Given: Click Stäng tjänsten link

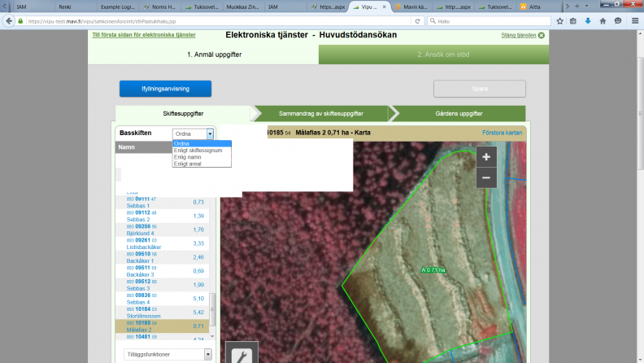Looking at the screenshot, I should point(518,35).
